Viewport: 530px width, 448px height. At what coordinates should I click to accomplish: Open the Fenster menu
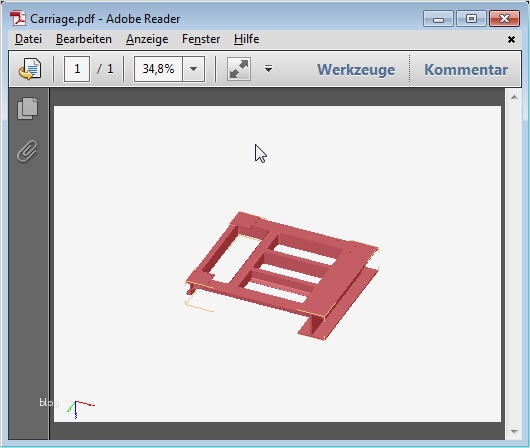pyautogui.click(x=201, y=39)
